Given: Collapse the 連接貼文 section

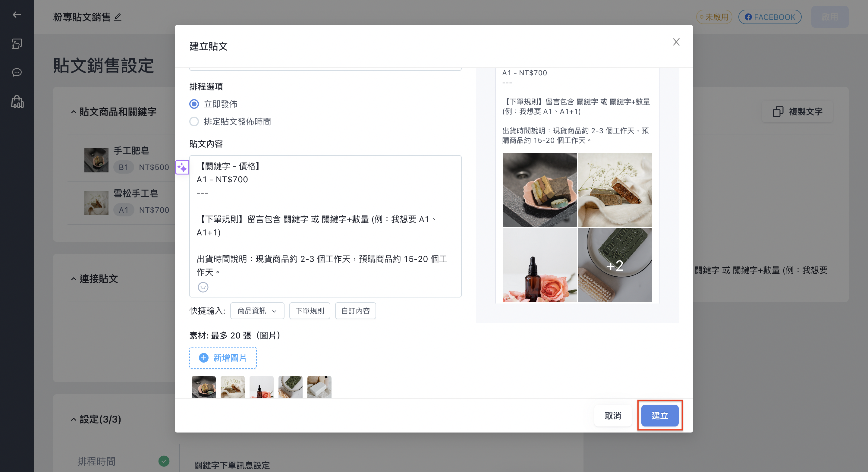Looking at the screenshot, I should (x=74, y=279).
